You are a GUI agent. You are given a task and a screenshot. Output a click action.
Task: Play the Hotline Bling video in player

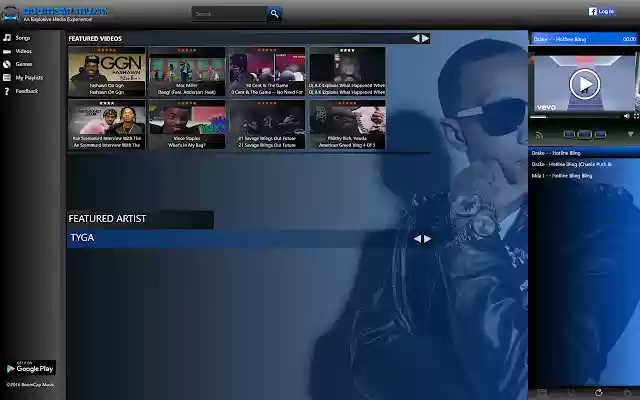click(584, 84)
